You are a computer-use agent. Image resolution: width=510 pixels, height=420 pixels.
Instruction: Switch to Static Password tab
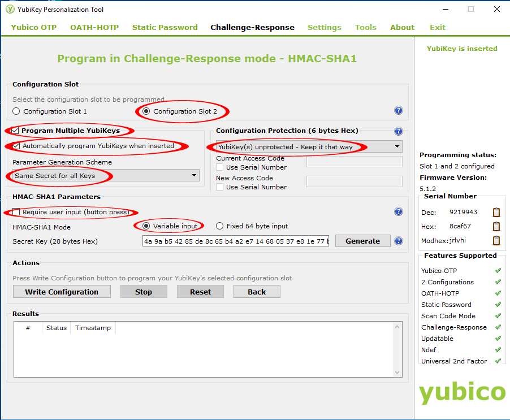click(x=165, y=27)
